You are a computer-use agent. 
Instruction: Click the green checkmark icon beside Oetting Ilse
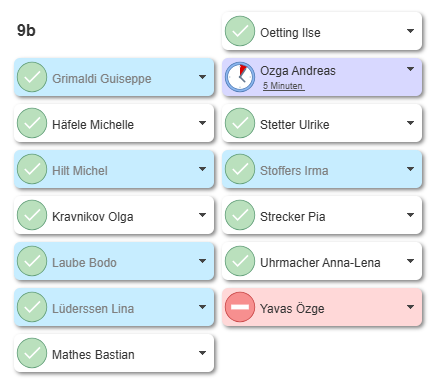[240, 31]
